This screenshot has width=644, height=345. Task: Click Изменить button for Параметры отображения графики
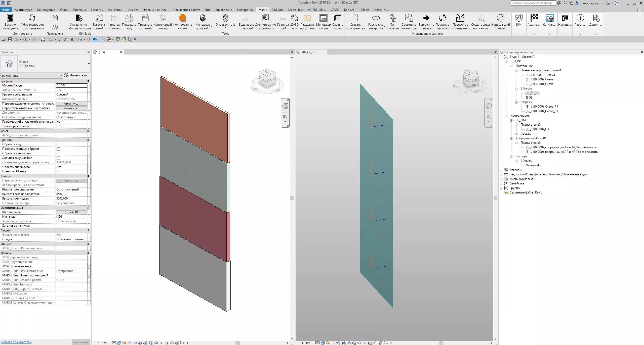pos(71,108)
